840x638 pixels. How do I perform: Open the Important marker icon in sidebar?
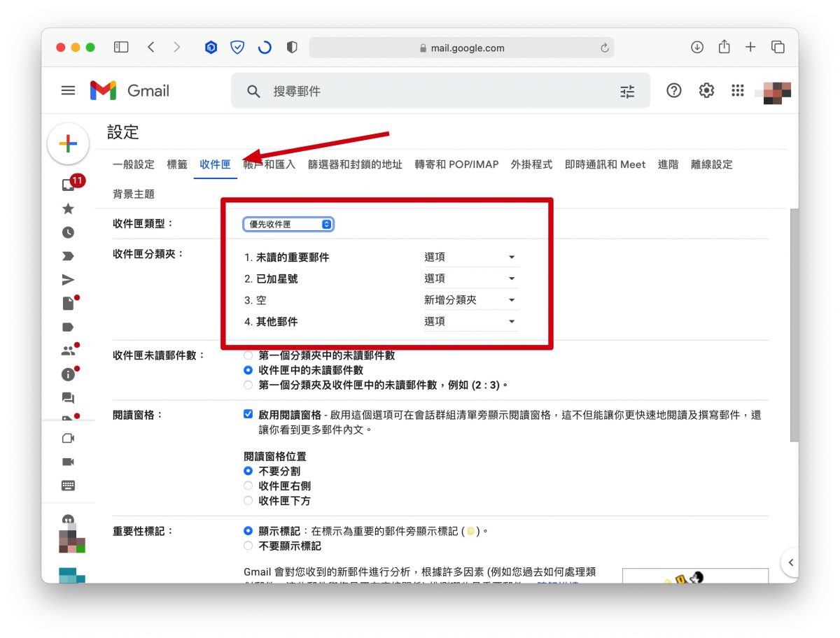click(68, 256)
